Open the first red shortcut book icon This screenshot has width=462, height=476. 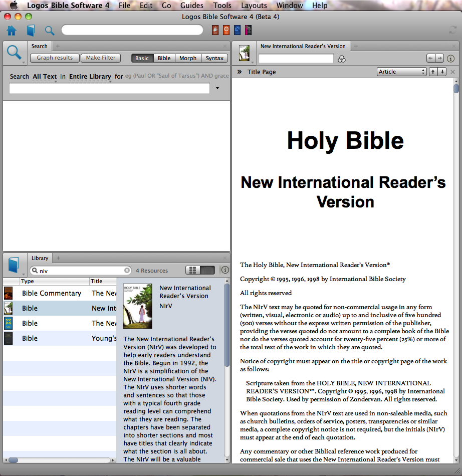[215, 30]
